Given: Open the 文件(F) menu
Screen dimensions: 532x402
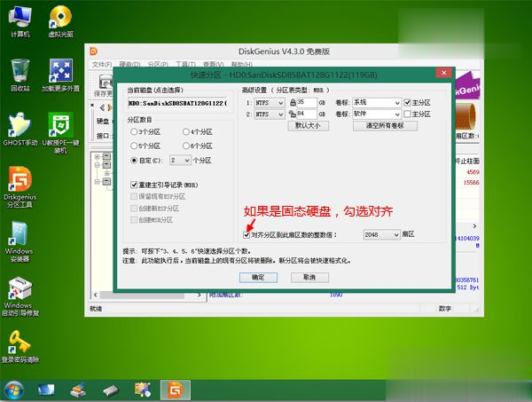Looking at the screenshot, I should point(102,64).
